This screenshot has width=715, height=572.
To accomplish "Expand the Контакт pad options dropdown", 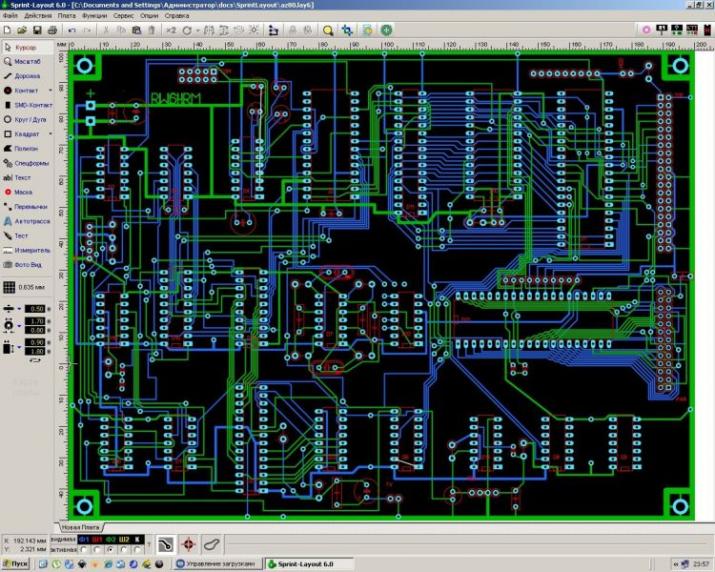I will tap(51, 90).
